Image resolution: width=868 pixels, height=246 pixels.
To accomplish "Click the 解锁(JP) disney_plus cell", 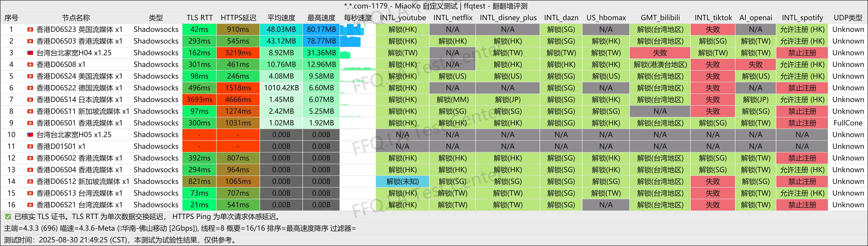I will tap(507, 100).
